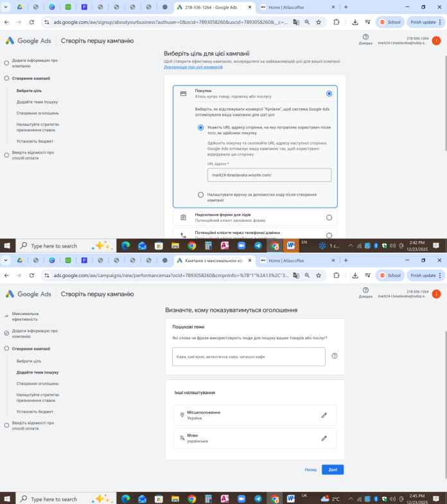Viewport: 447px width, 504px height.
Task: Click the help question mark beside the search themes field
Action: coord(334,356)
